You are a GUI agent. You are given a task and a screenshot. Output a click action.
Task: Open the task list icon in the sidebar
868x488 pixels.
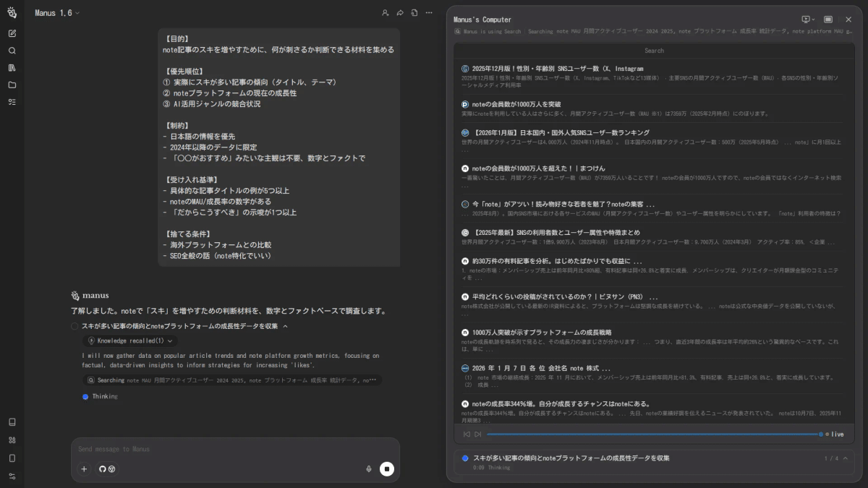(12, 103)
